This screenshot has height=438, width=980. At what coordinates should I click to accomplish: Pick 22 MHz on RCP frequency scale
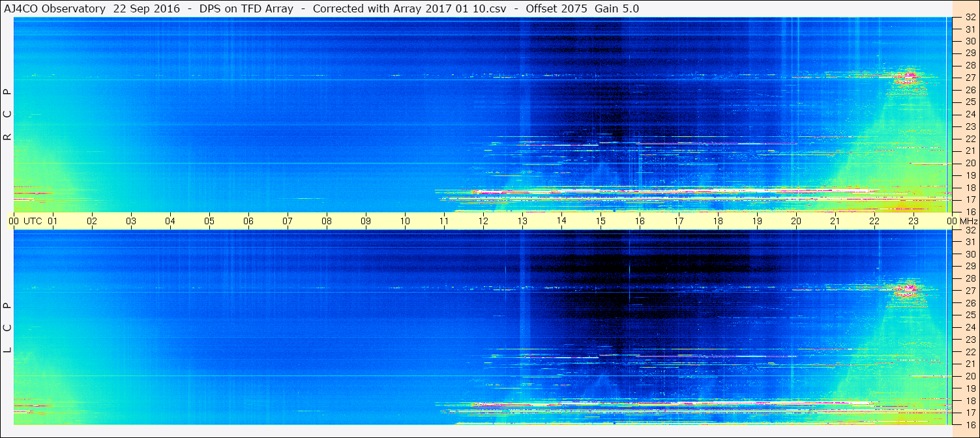point(971,139)
